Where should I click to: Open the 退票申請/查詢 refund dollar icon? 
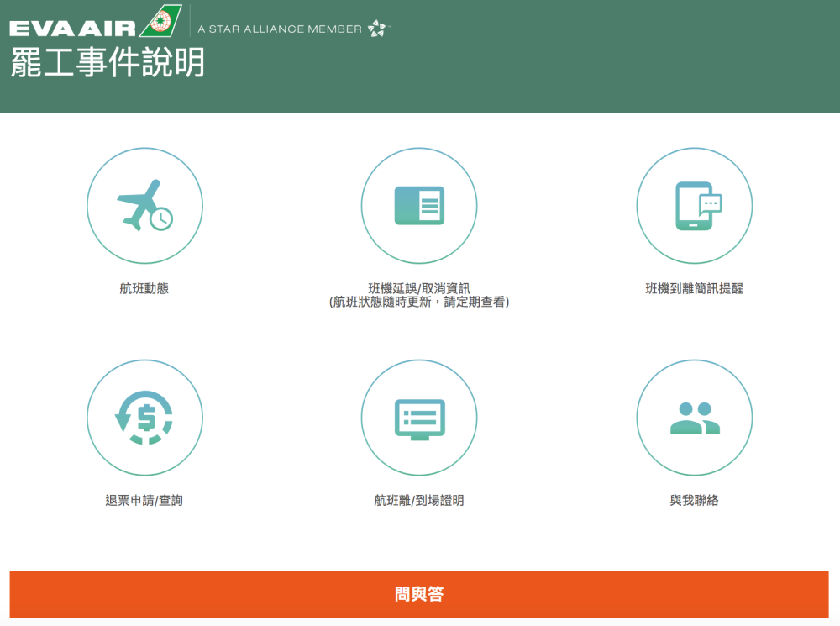(x=144, y=418)
